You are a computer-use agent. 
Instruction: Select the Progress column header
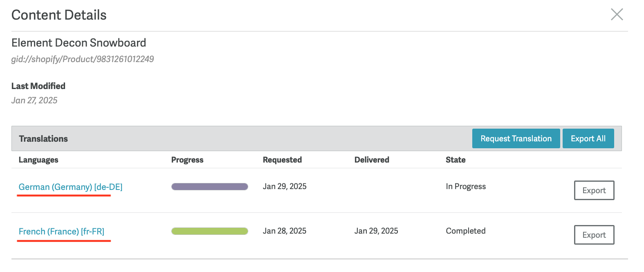[187, 160]
